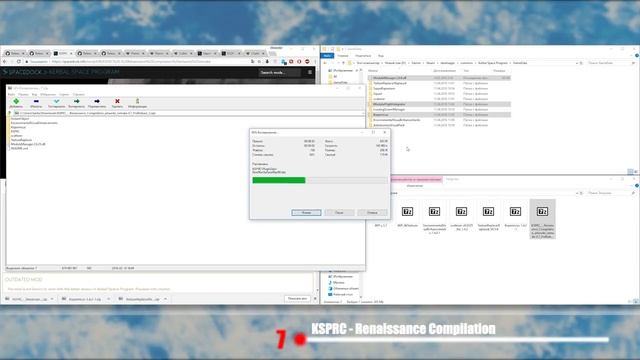Select Kopernicus folder in 7-Zip list
This screenshot has width=640, height=360.
click(18, 127)
